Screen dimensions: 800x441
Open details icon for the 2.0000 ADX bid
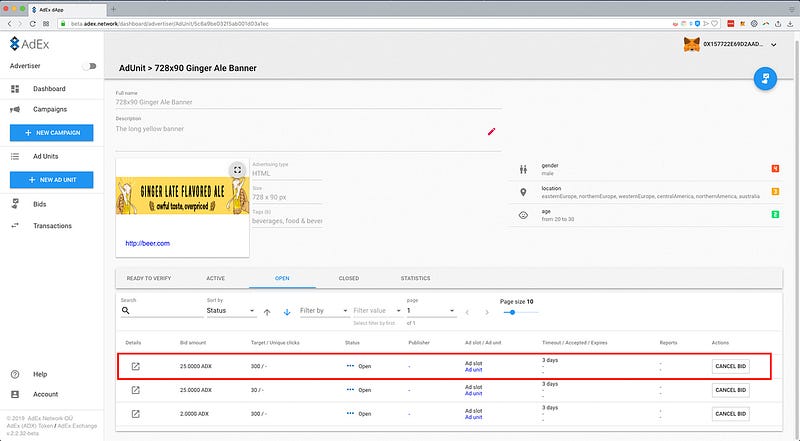tap(135, 413)
